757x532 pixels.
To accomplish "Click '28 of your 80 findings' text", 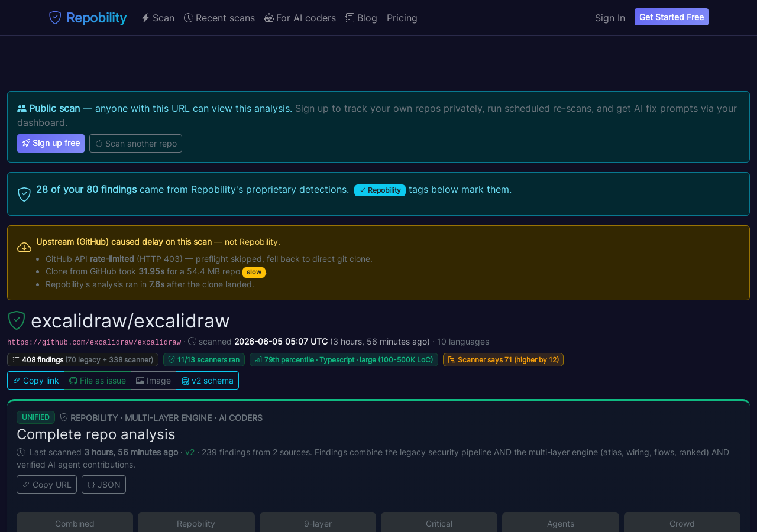I will pyautogui.click(x=86, y=189).
